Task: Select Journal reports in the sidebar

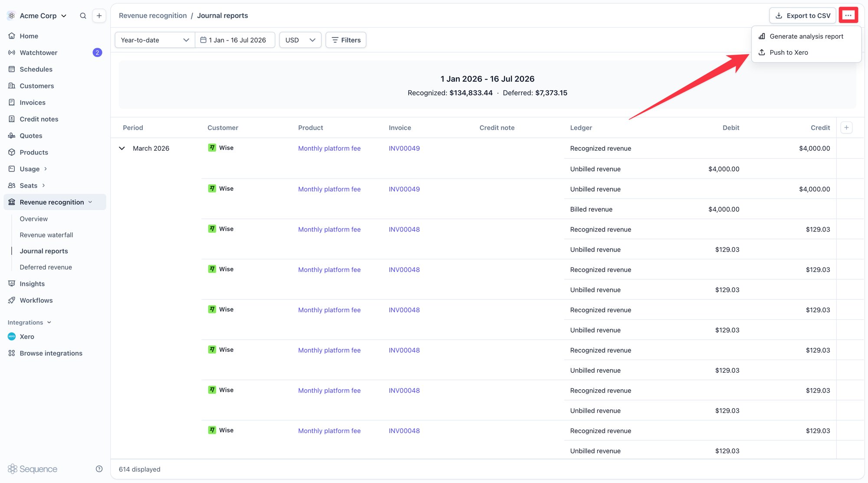Action: coord(43,251)
